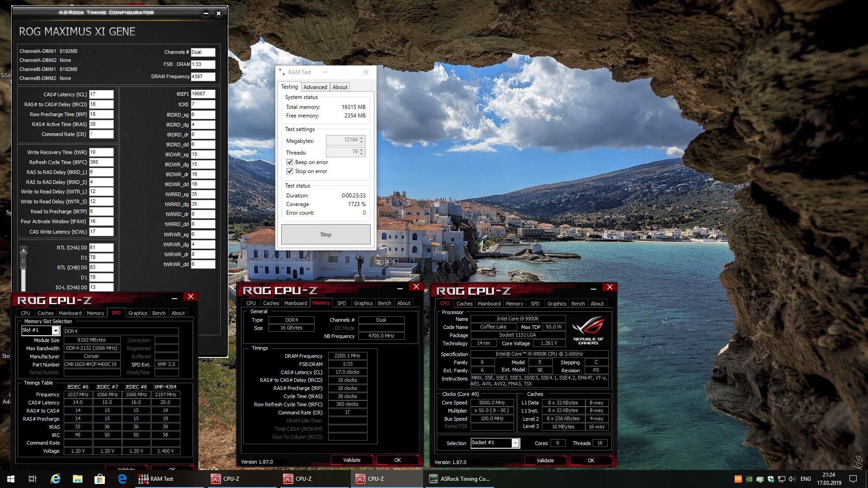Screen dimensions: 868x488
Task: Click OK in the CPU-Z CPU window
Action: (x=591, y=460)
